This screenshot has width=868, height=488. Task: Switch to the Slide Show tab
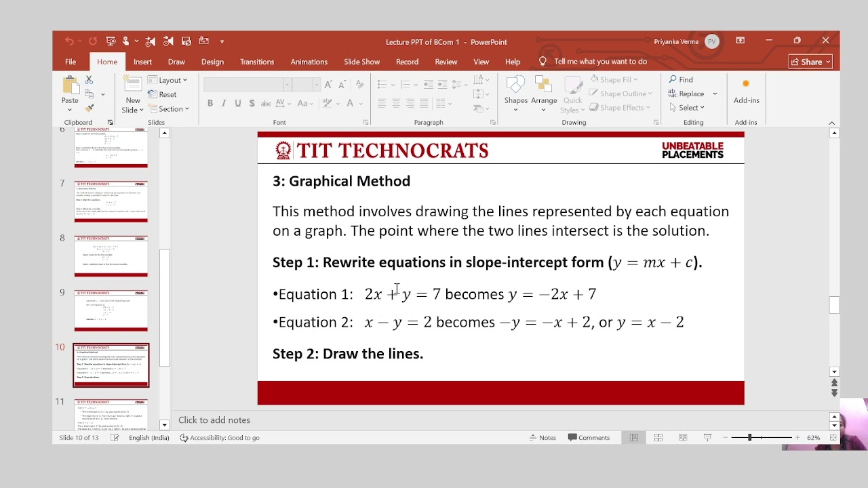361,62
